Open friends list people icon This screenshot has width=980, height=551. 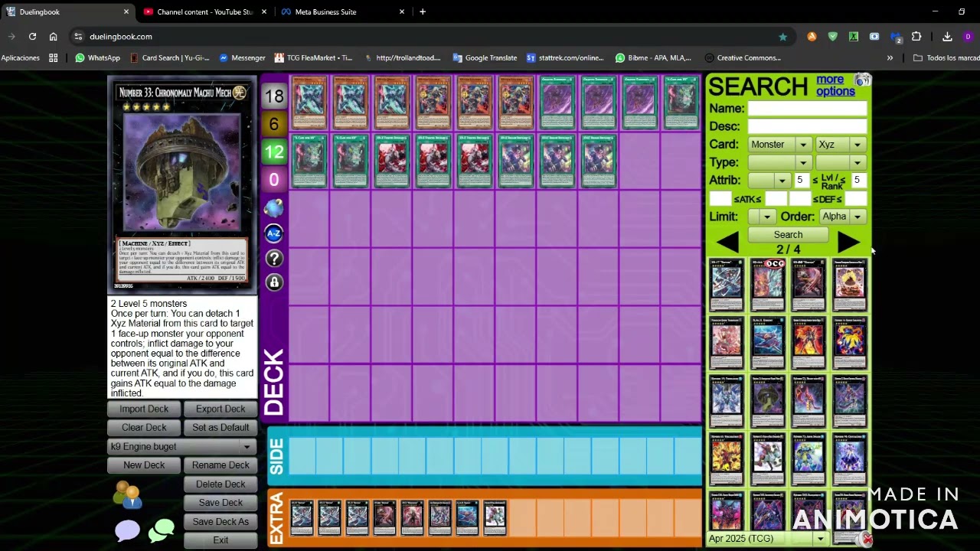(x=127, y=494)
